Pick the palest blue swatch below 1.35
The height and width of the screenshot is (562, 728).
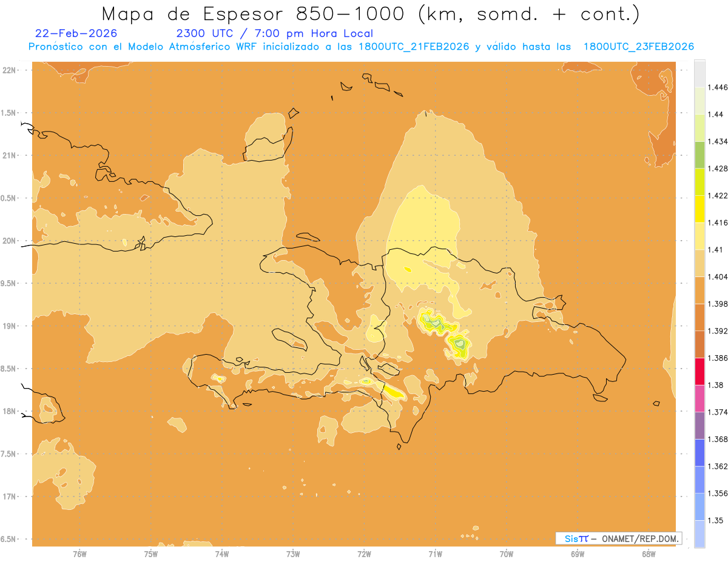(x=699, y=534)
